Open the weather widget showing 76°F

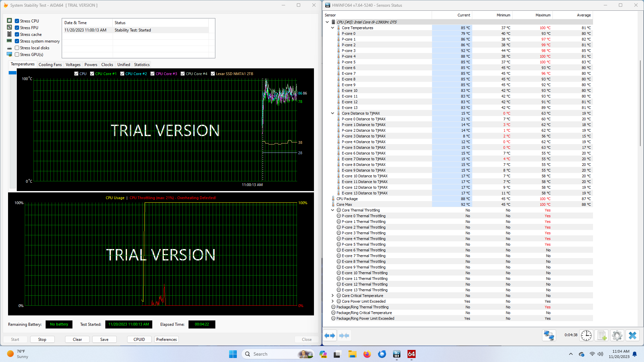coord(18,354)
